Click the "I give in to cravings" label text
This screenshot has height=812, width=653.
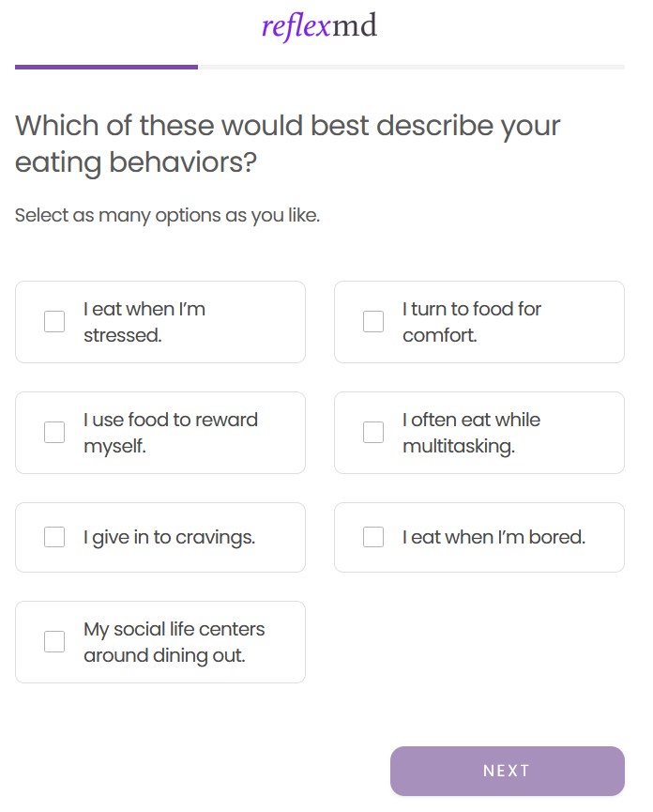coord(169,538)
